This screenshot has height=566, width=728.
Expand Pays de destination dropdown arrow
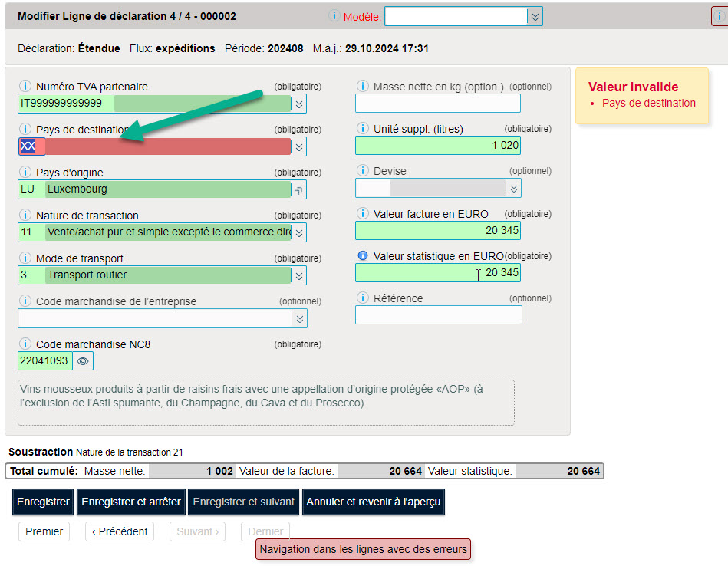click(x=299, y=146)
